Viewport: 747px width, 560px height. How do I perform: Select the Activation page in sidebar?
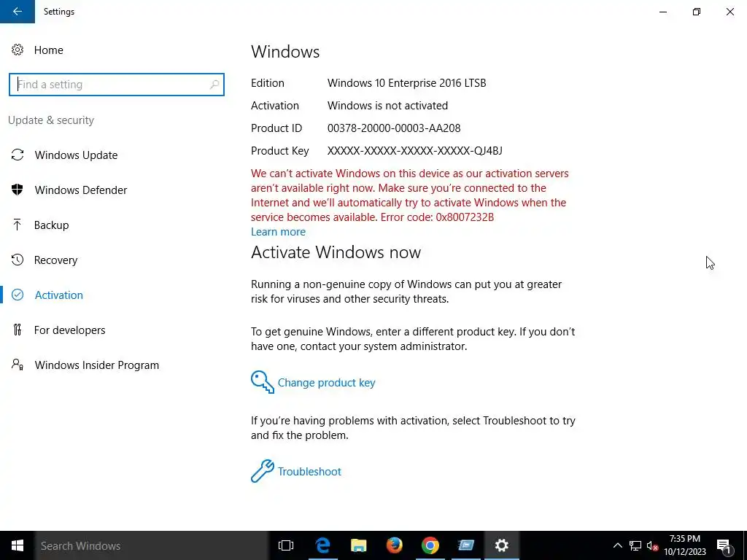pos(58,295)
